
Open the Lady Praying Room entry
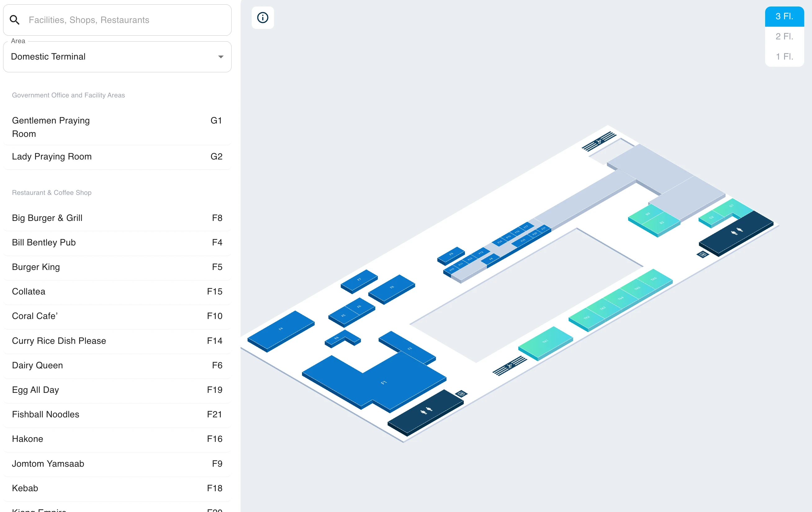(x=117, y=157)
